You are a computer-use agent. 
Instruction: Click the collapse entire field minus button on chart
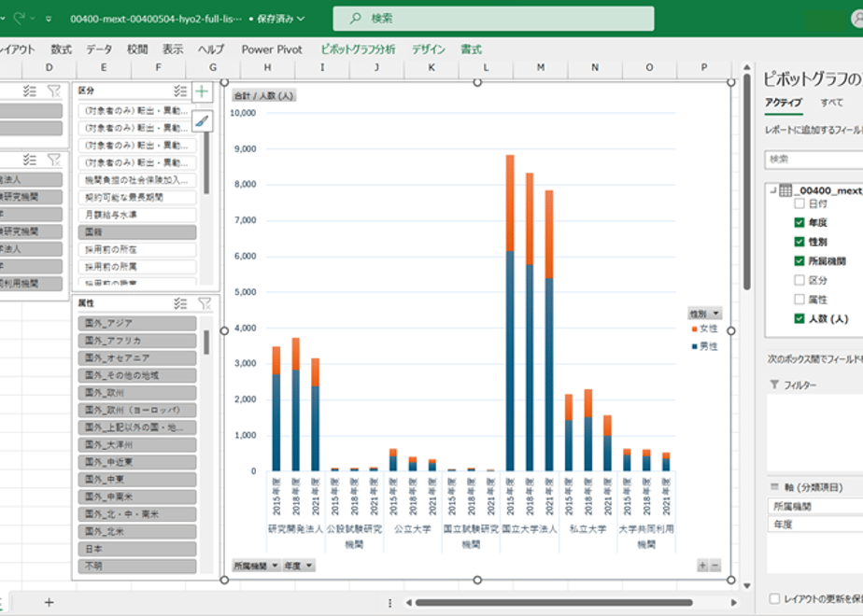pos(714,566)
